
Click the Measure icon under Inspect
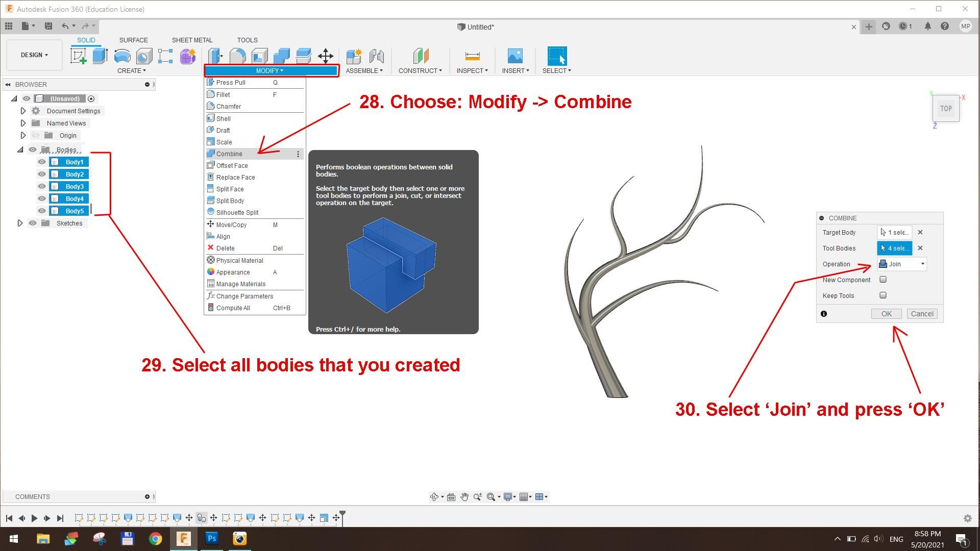[x=472, y=56]
